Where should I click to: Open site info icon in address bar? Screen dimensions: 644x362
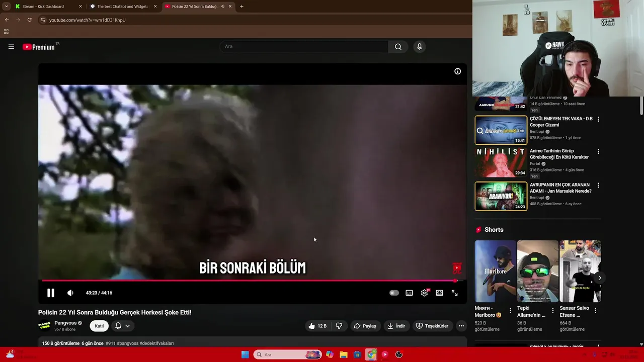43,20
